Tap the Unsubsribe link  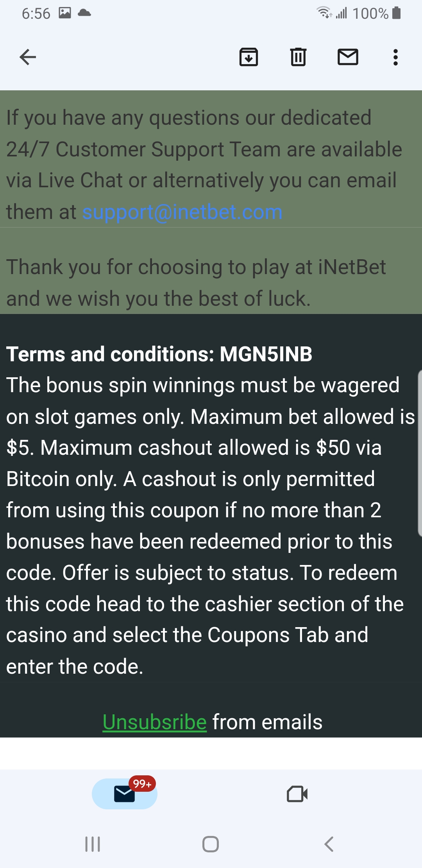(155, 722)
